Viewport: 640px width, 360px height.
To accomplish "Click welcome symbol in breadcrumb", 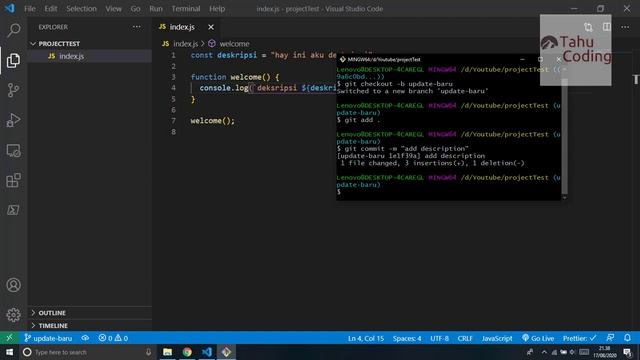I will tap(234, 44).
